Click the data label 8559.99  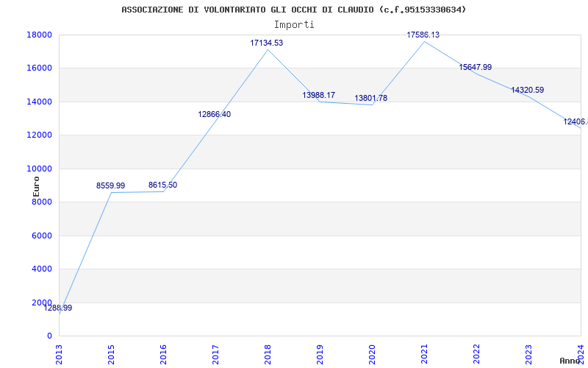coord(111,186)
